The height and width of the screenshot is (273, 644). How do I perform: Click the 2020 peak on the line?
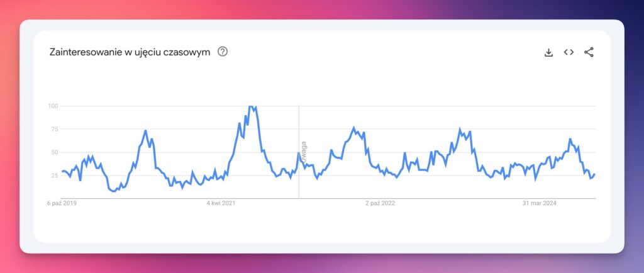coord(145,131)
